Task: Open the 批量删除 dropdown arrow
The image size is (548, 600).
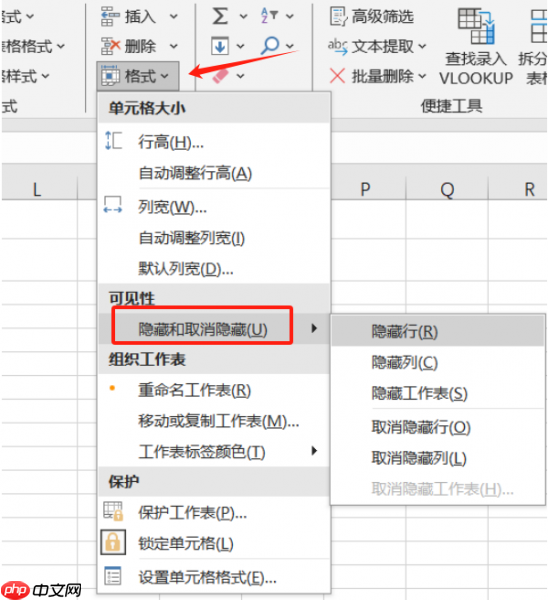Action: click(x=422, y=76)
